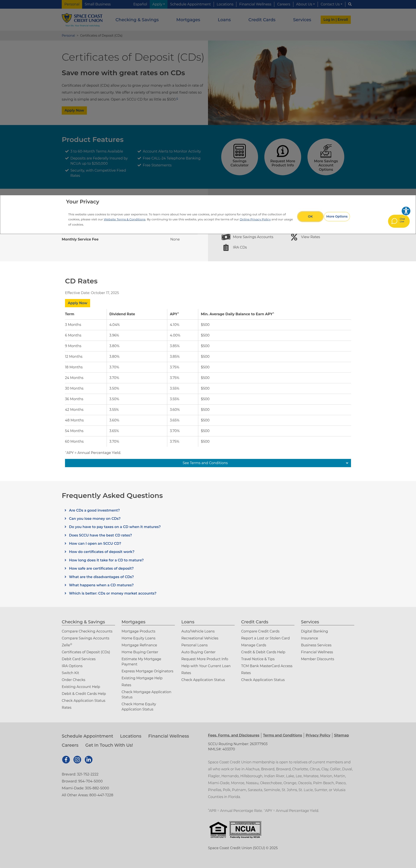Click Report a Lost or Stolen Card
Screen dimensions: 416x868
point(265,638)
